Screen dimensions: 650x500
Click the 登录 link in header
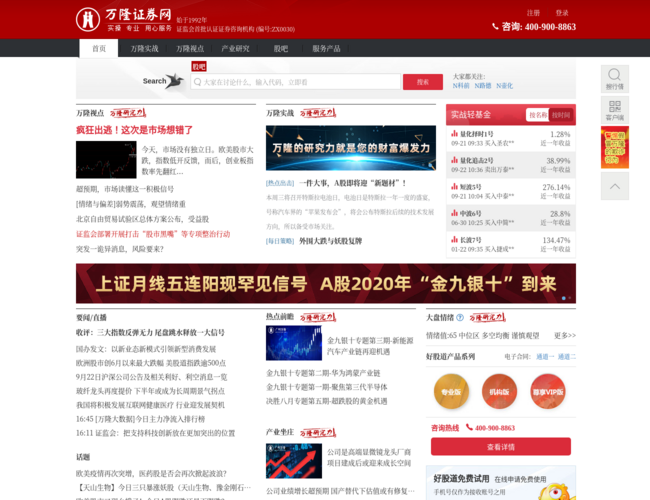[562, 13]
